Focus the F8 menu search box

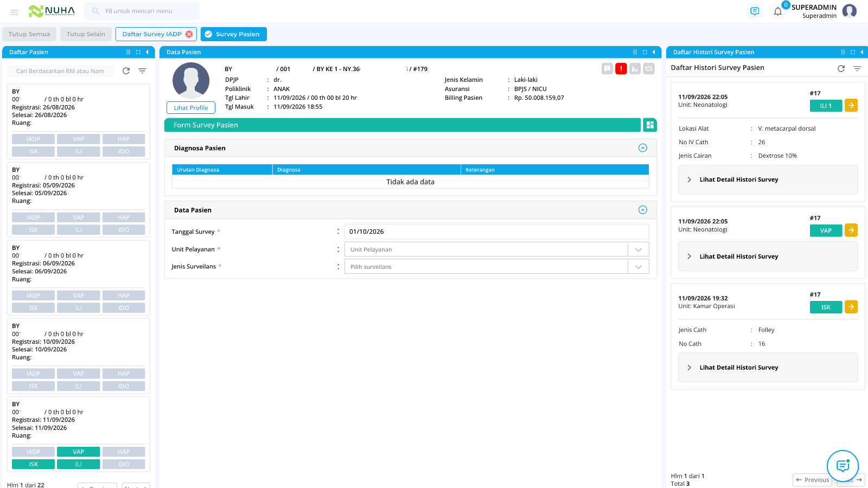[x=142, y=11]
